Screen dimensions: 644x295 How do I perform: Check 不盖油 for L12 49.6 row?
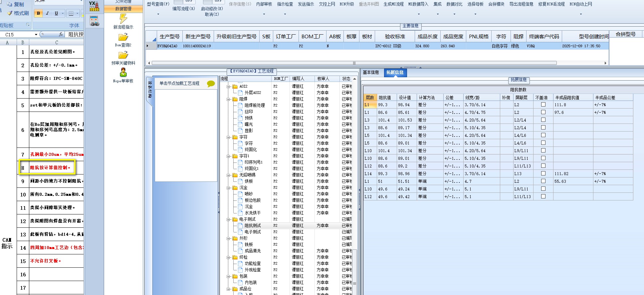543,196
